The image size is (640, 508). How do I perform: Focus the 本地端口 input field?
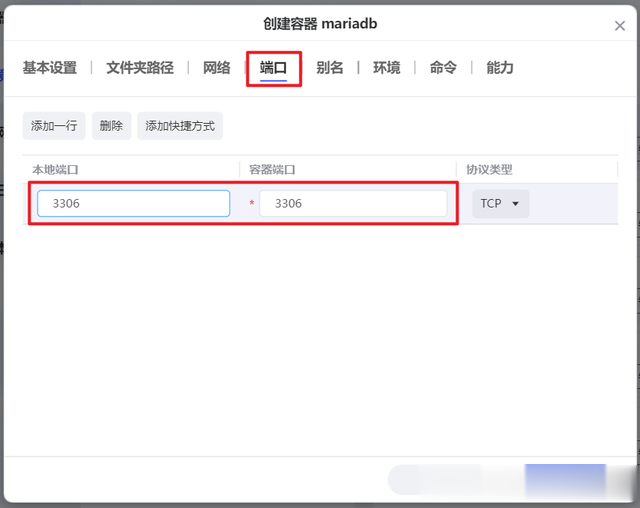(x=133, y=203)
